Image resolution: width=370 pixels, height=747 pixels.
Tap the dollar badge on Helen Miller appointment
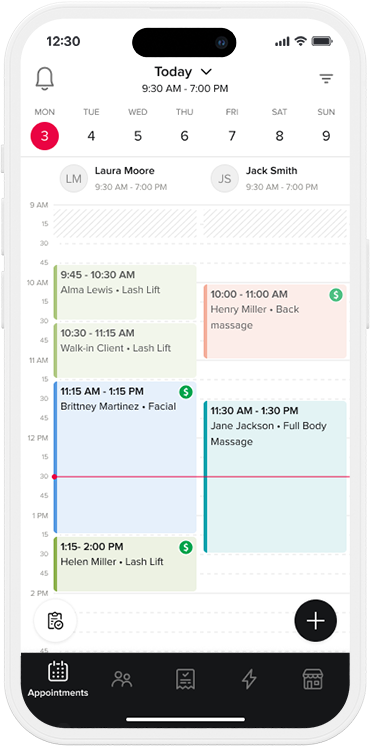tap(186, 547)
